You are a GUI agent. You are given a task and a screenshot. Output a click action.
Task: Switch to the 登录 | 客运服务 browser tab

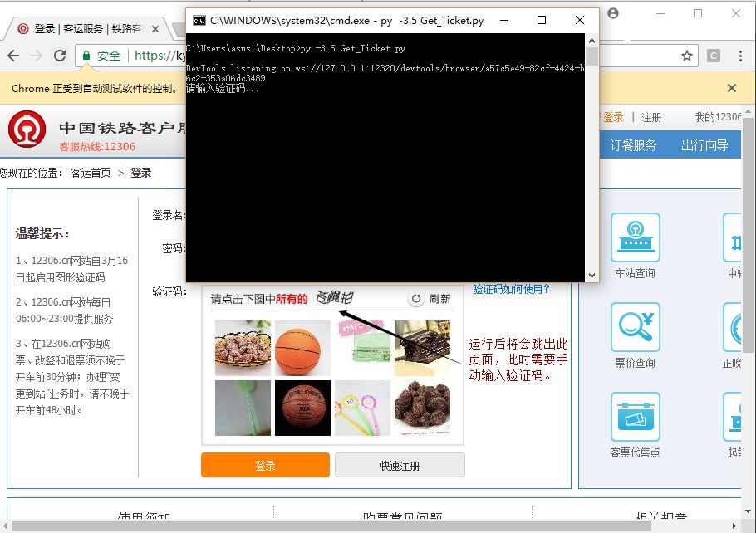click(83, 28)
